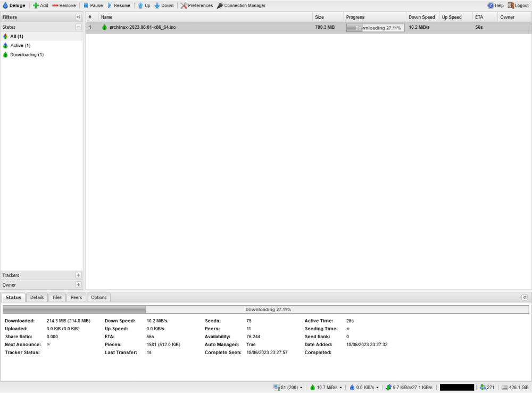The image size is (532, 394).
Task: Switch to the Options tab
Action: point(99,297)
